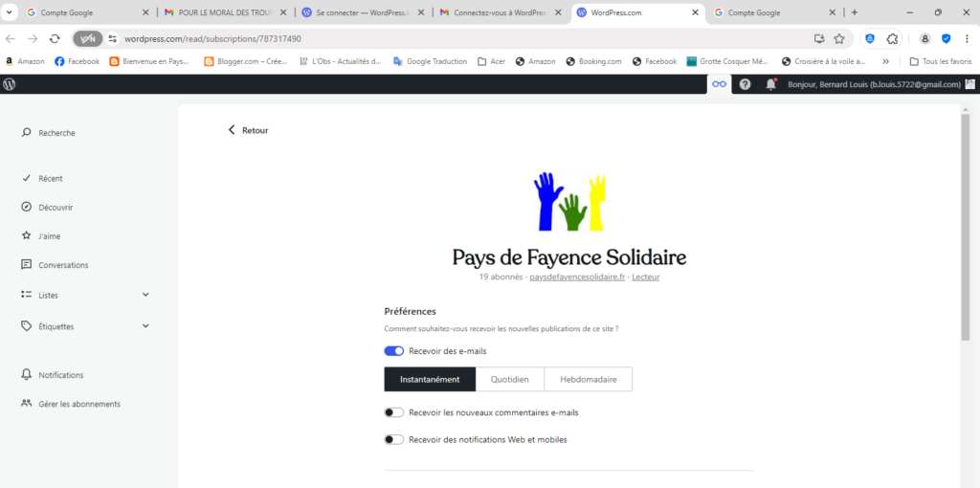
Task: Open the Reader glasses icon
Action: tap(719, 84)
